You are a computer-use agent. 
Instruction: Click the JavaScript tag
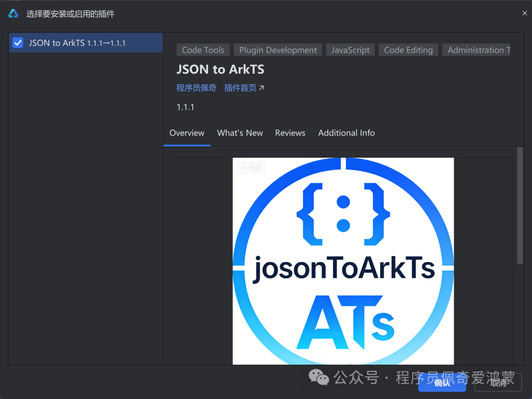click(350, 50)
